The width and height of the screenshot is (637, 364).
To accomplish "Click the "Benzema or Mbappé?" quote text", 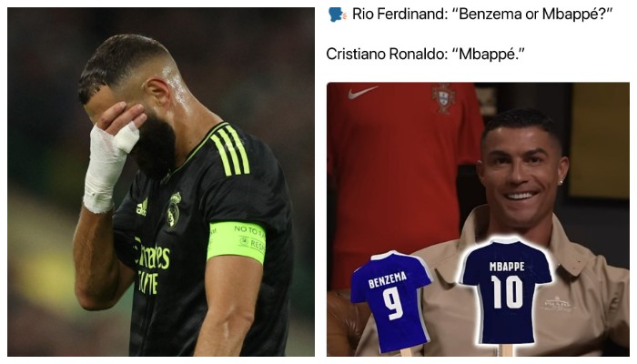I will point(531,15).
